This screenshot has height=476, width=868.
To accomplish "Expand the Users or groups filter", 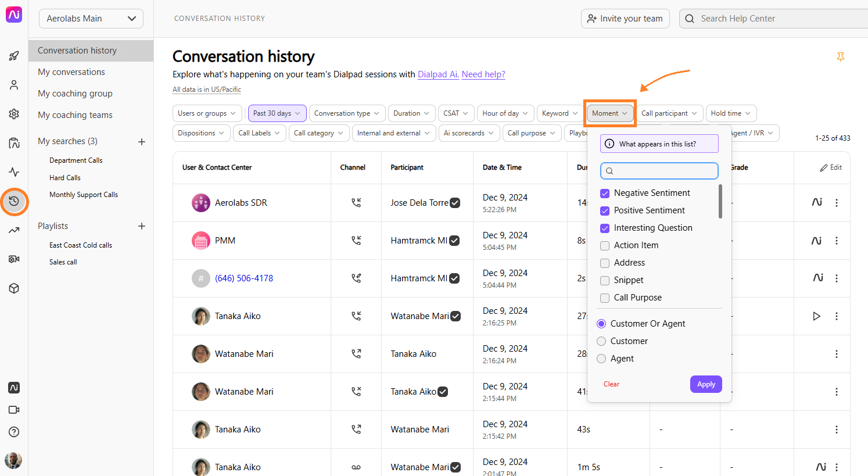I will click(207, 113).
